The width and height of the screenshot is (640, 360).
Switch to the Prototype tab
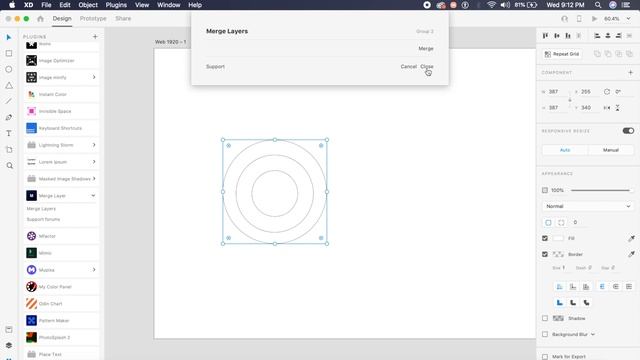click(93, 18)
